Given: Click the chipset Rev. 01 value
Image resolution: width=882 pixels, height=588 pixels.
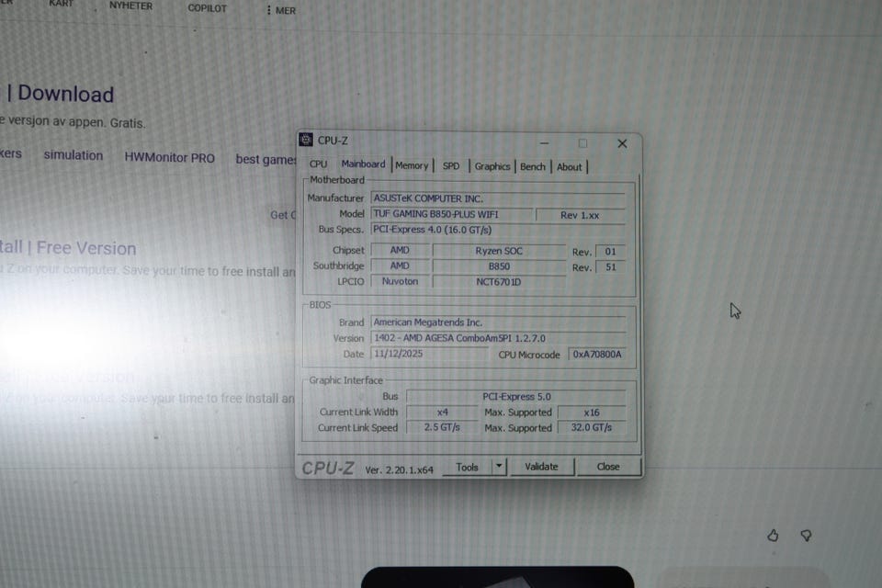Looking at the screenshot, I should pos(610,252).
